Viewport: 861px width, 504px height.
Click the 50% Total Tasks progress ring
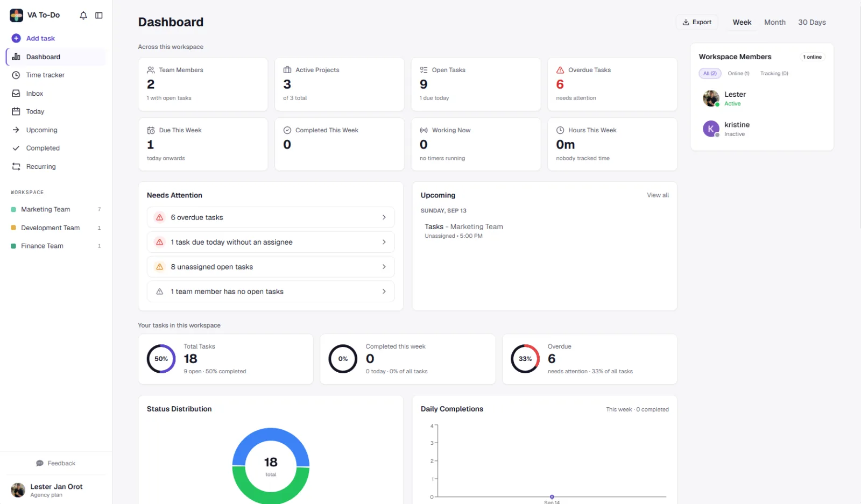161,359
